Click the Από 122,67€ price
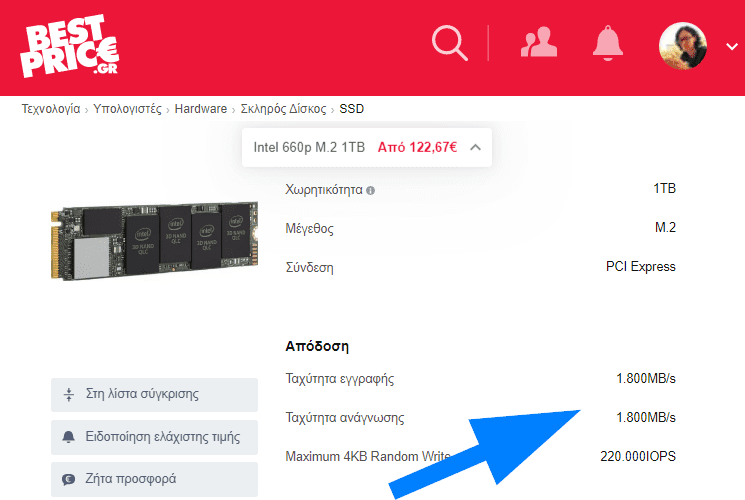Viewport: 745px width, 500px height. (x=417, y=147)
